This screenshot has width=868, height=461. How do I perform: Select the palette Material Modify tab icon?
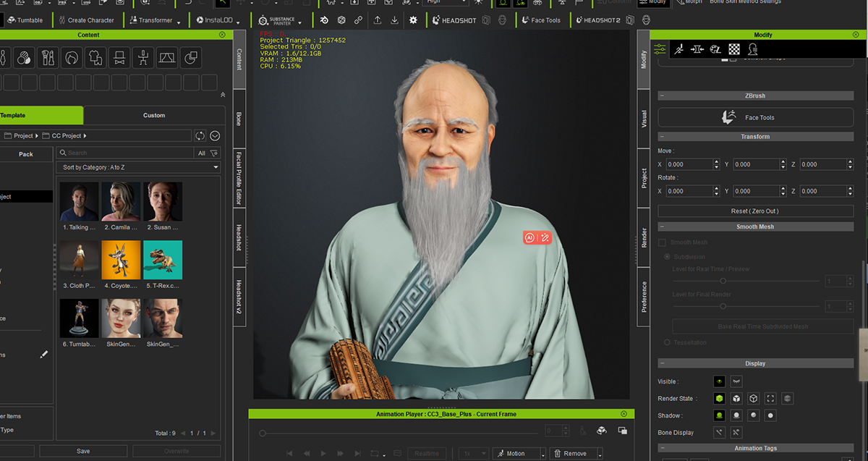point(715,49)
